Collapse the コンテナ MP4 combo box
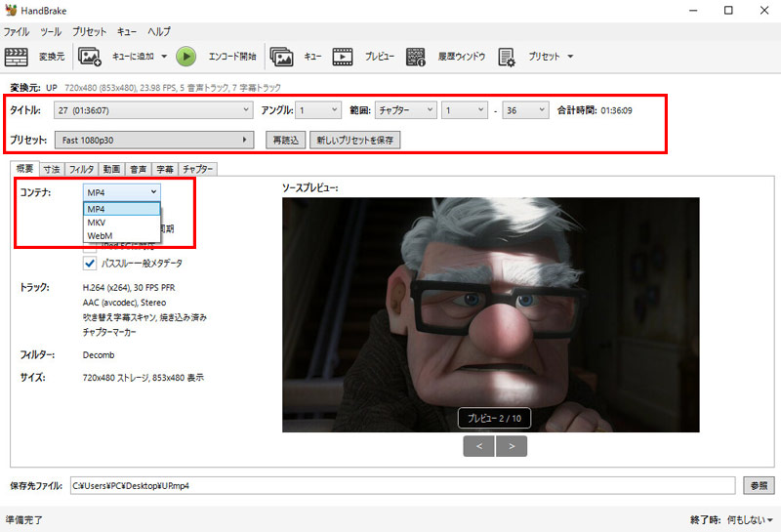Image resolution: width=781 pixels, height=532 pixels. tap(121, 192)
